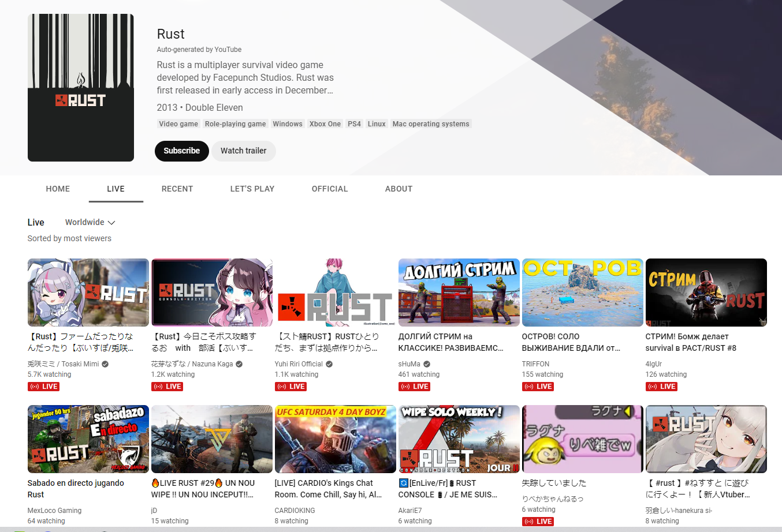
Task: Click the LIVE badge under 6 watching りべかちゃんねるっ
Action: [538, 522]
